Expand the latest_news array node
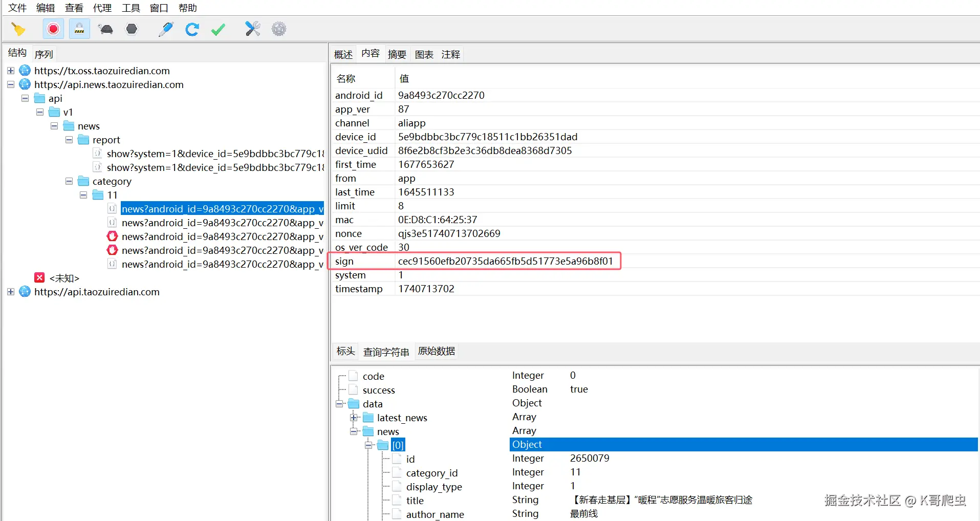This screenshot has height=521, width=980. 354,418
